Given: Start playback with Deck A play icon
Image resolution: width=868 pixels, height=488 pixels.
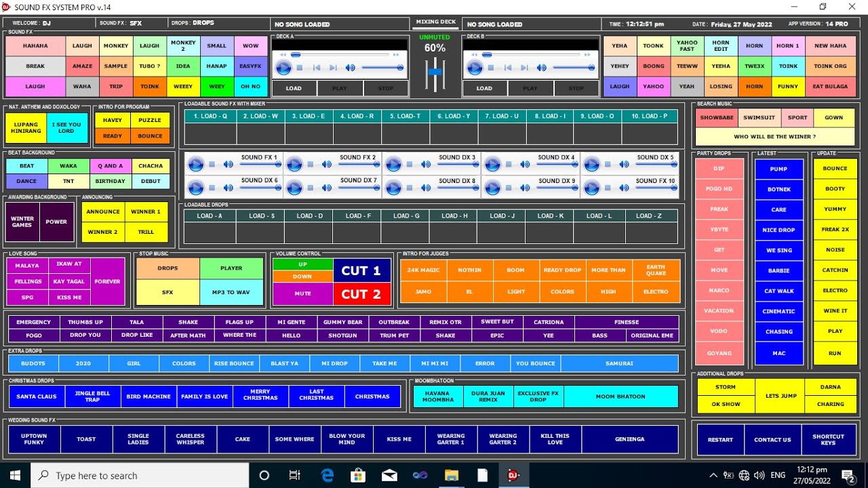Looking at the screenshot, I should point(283,68).
